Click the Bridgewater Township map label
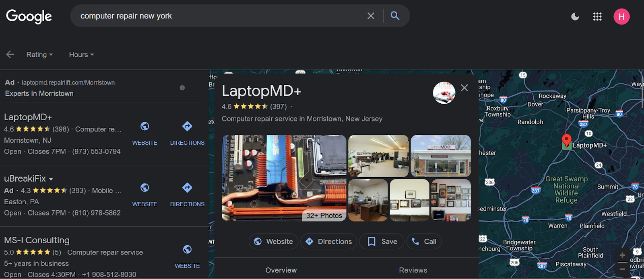The image size is (644, 279). 519,245
